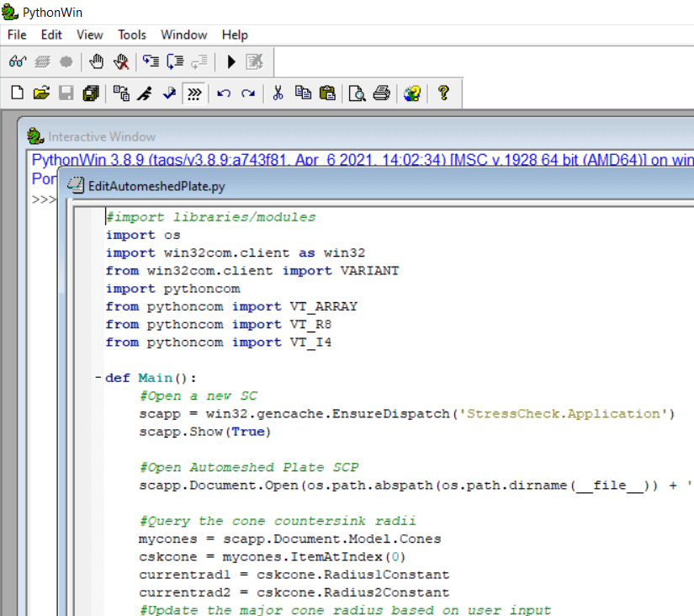Toggle a breakpoint using the hand icon
The height and width of the screenshot is (616, 694).
click(x=95, y=61)
